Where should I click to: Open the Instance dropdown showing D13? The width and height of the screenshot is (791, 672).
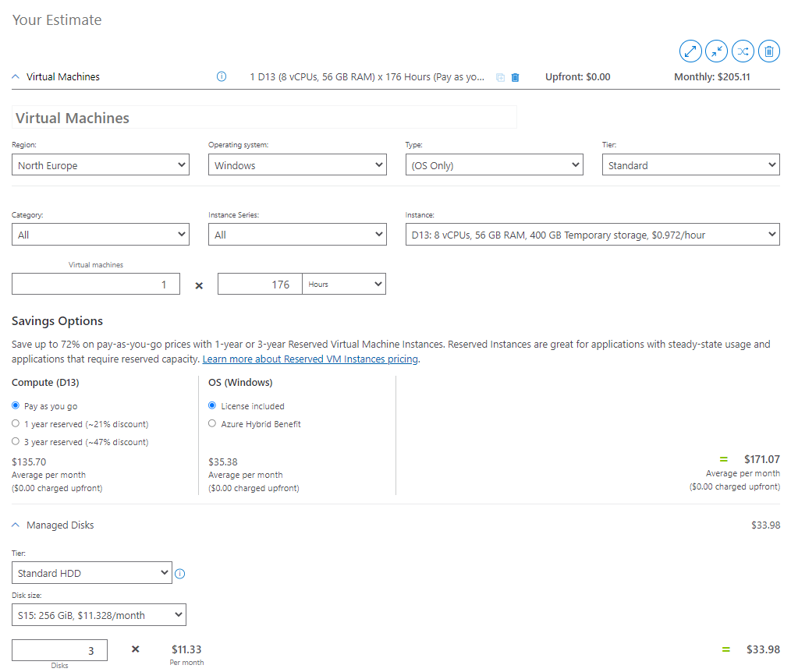click(x=593, y=235)
